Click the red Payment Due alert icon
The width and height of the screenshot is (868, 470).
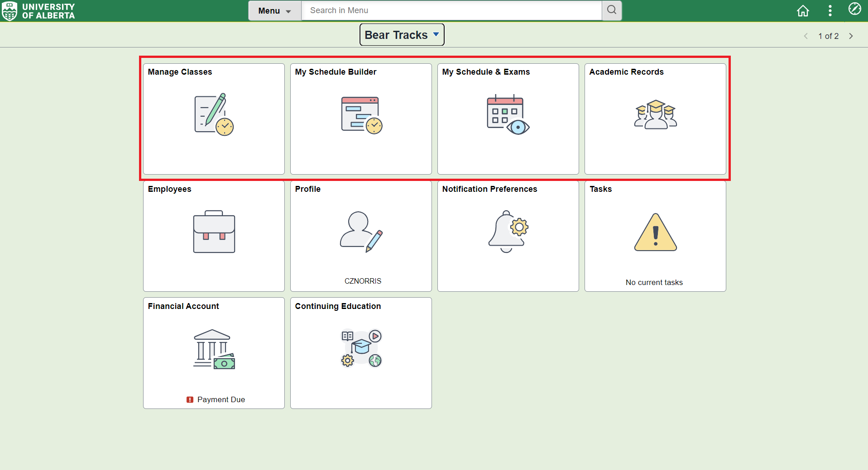tap(190, 399)
